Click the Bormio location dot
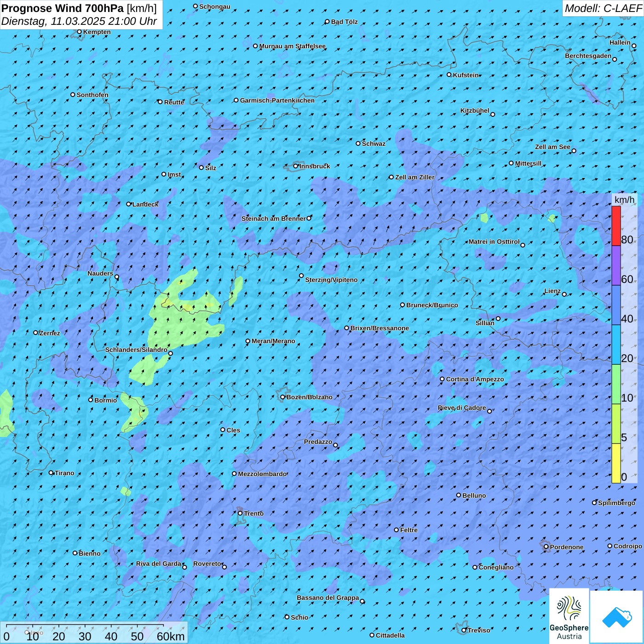This screenshot has width=644, height=644. [x=91, y=400]
